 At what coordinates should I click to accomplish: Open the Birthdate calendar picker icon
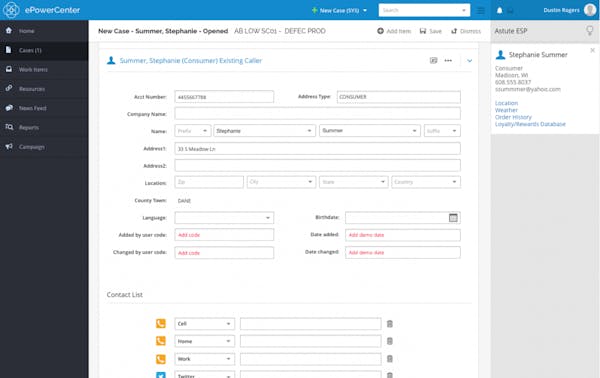(x=453, y=218)
